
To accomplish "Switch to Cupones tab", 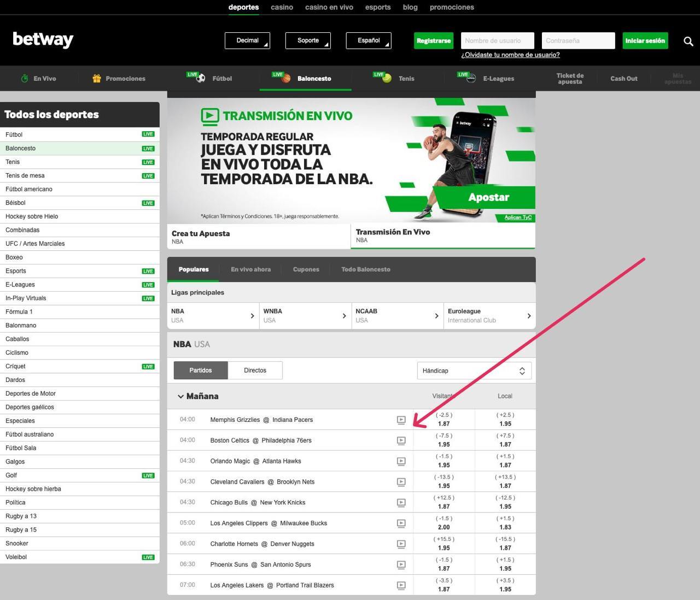I will point(306,269).
